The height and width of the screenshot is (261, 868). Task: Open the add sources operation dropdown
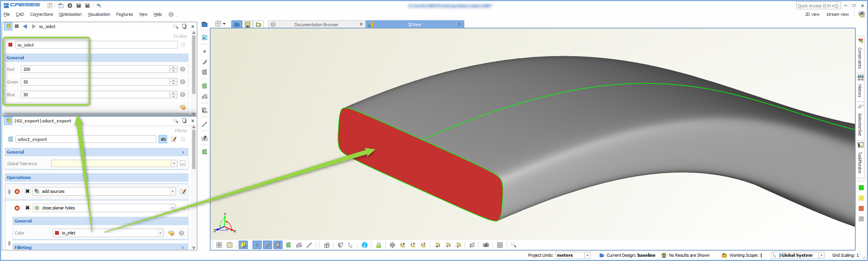pyautogui.click(x=172, y=191)
